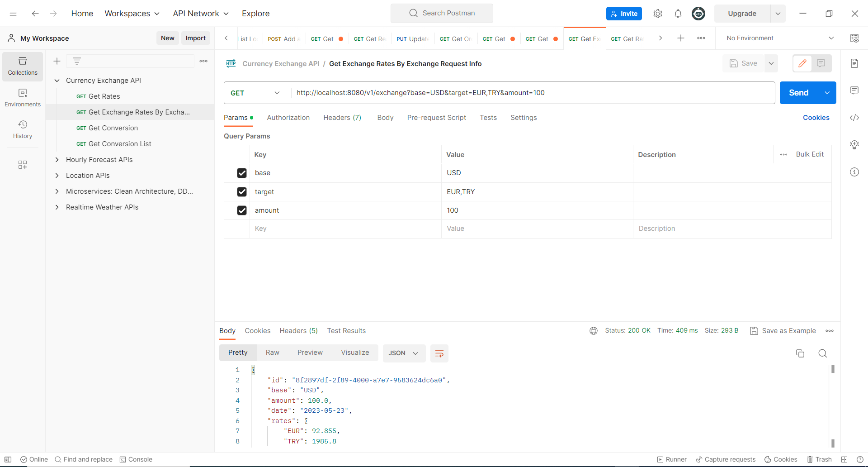The width and height of the screenshot is (868, 467).
Task: Uncheck the amount parameter checkbox
Action: pos(242,210)
